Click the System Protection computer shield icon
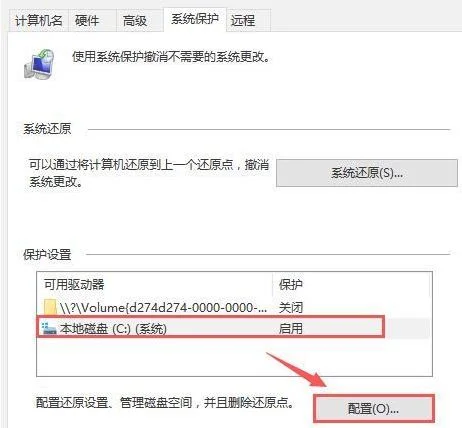This screenshot has height=428, width=462. [x=40, y=64]
